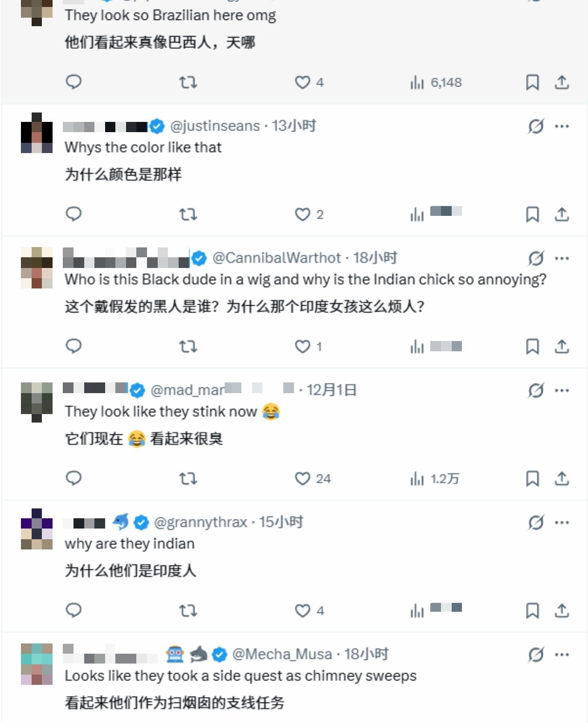Like the 'They look like they stink now' tweet
This screenshot has height=723, width=588.
point(303,478)
